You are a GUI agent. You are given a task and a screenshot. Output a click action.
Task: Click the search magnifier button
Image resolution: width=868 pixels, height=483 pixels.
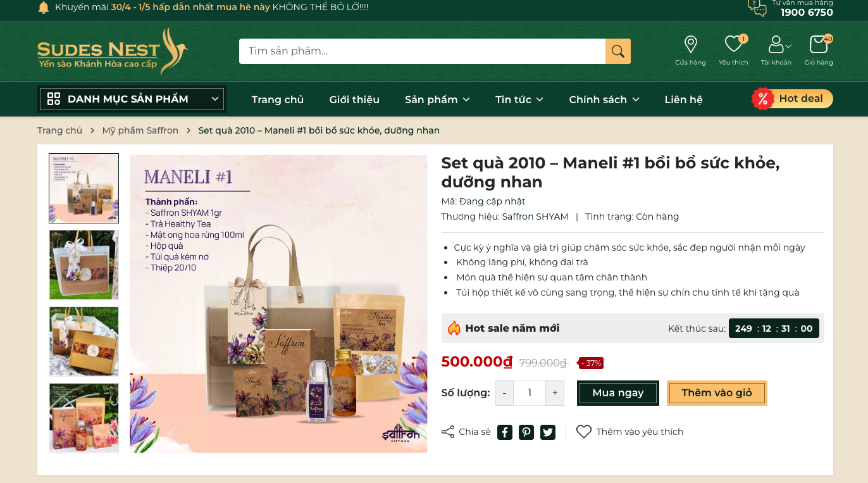pyautogui.click(x=618, y=51)
